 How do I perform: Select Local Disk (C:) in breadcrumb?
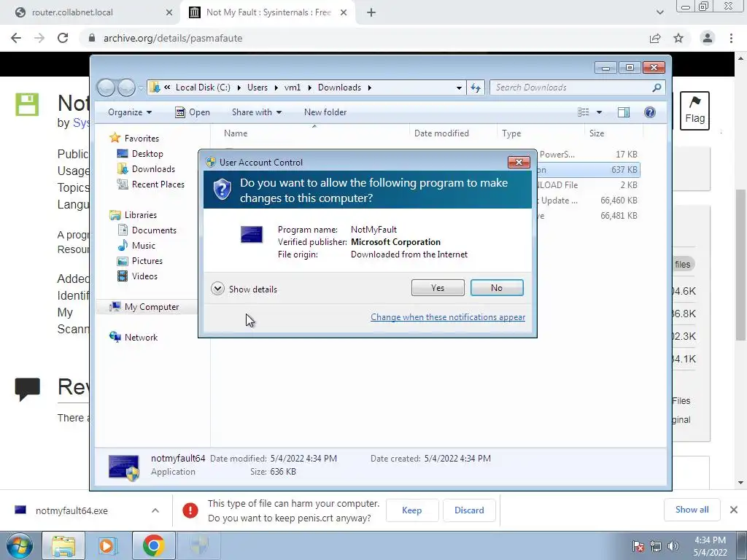click(203, 87)
